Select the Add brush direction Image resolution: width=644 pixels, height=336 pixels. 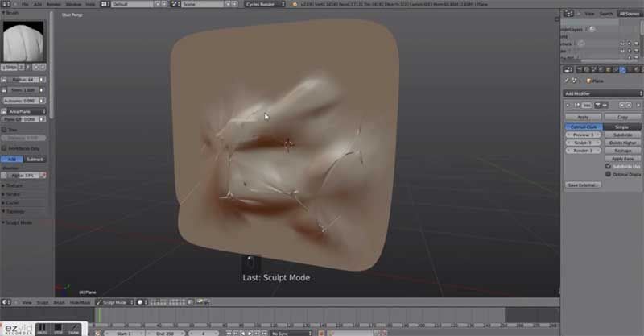coord(12,160)
